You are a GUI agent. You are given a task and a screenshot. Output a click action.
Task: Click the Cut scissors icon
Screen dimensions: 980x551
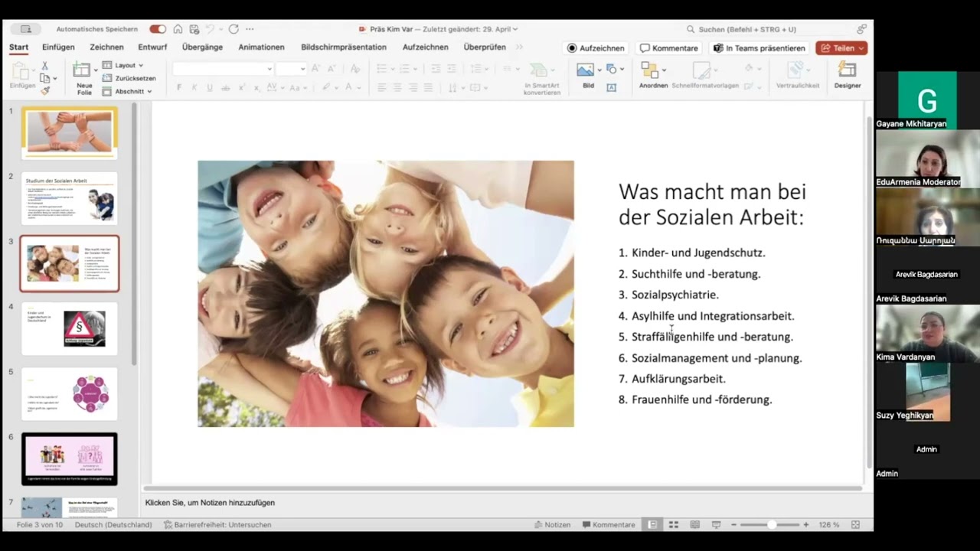tap(44, 66)
